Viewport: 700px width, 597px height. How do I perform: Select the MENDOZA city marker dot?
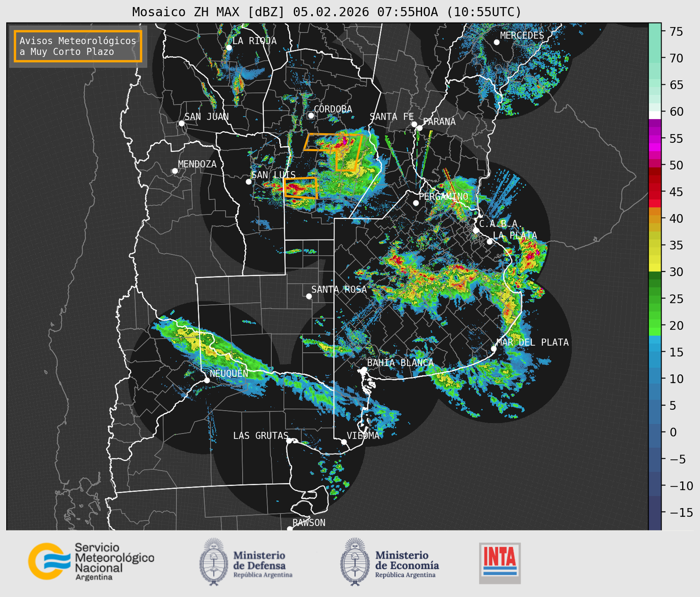coord(175,171)
